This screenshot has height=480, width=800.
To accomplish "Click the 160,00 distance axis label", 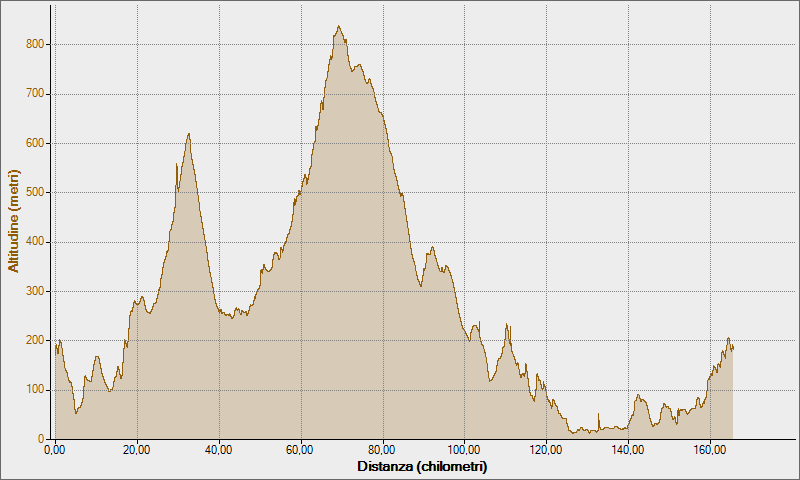I will [x=710, y=450].
